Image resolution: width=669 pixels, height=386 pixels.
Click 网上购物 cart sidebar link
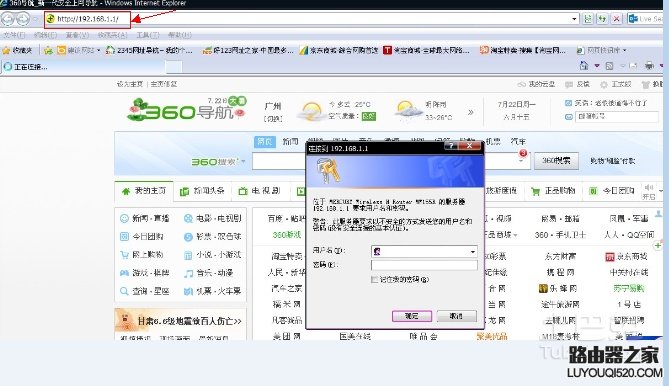[142, 255]
